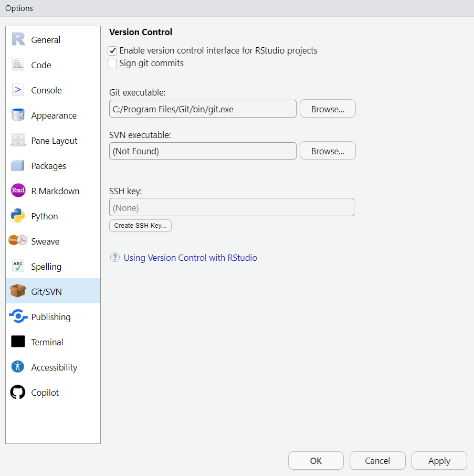This screenshot has width=474, height=476.
Task: Click the Terminal black square icon
Action: tap(18, 342)
